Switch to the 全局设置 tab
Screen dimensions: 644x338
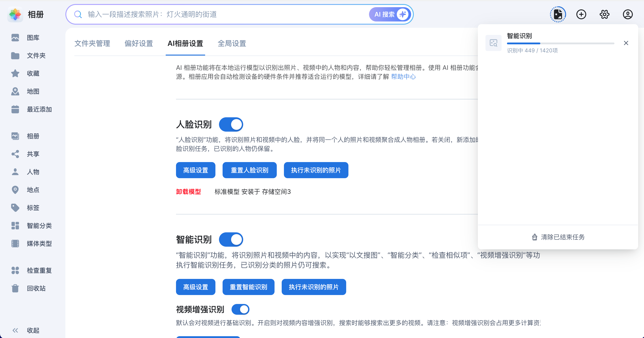click(x=232, y=43)
